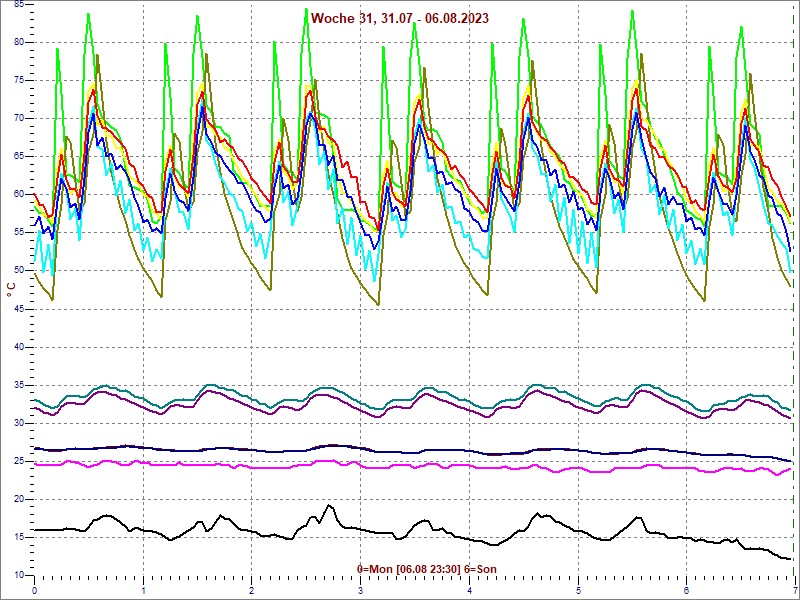The image size is (800, 600).
Task: Click y-axis label 45
Action: coord(19,309)
